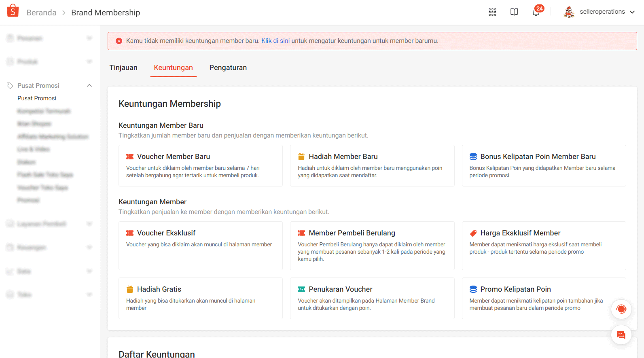
Task: Open the Voucher Member Baru card title
Action: [174, 157]
